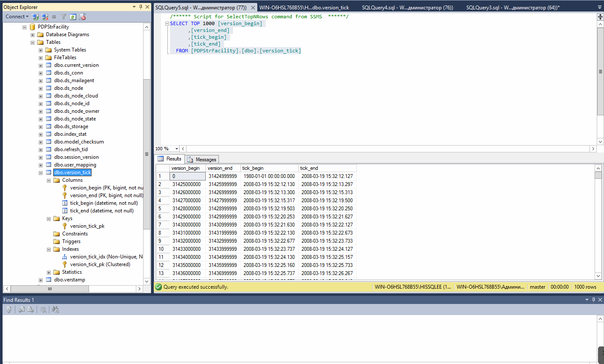
Task: Click the green query success check icon
Action: pyautogui.click(x=159, y=287)
